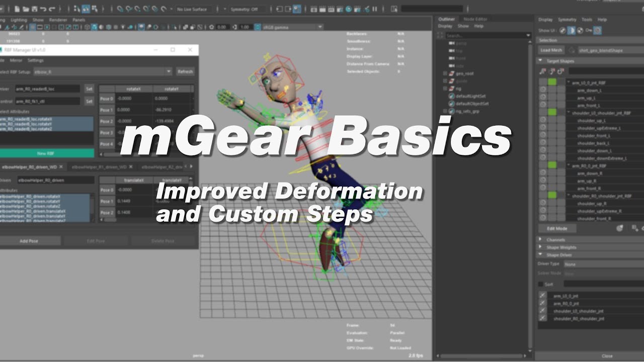This screenshot has width=644, height=362.
Task: Toggle circle button beside shoulder_back_L
Action: 543,143
